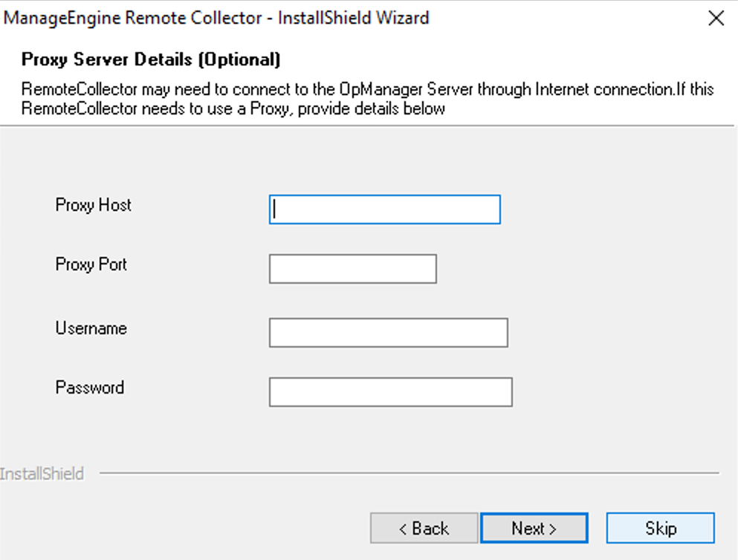Focus the Proxy Port text box
Image resolution: width=738 pixels, height=560 pixels.
352,269
